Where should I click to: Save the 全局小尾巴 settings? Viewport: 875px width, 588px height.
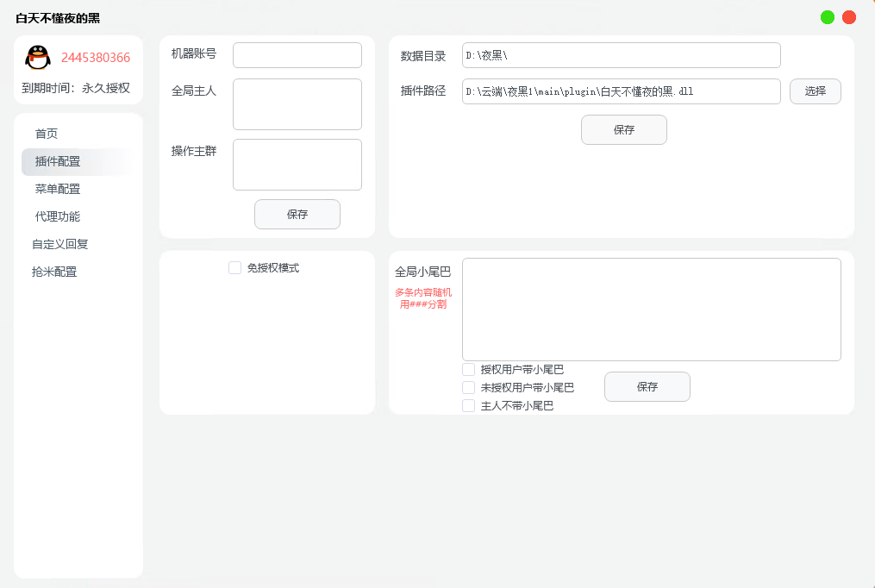point(647,386)
